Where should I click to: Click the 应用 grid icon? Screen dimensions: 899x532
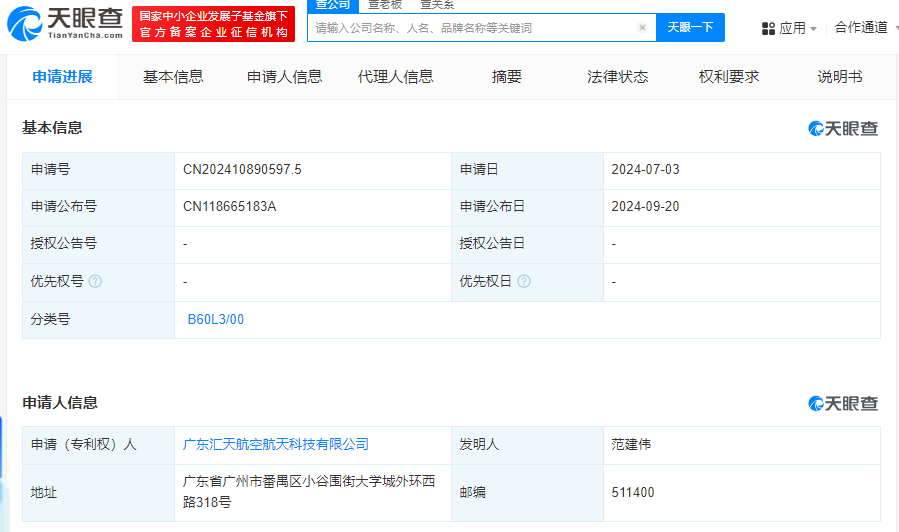(768, 28)
